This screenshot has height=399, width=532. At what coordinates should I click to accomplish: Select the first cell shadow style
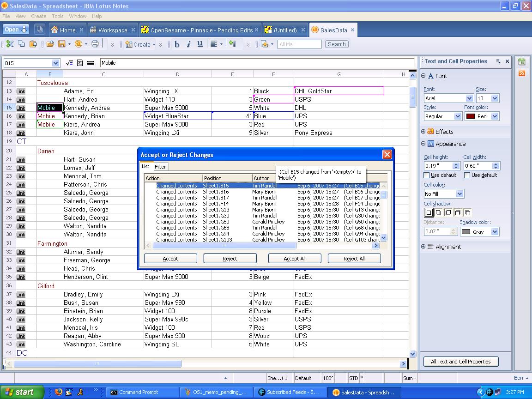429,213
